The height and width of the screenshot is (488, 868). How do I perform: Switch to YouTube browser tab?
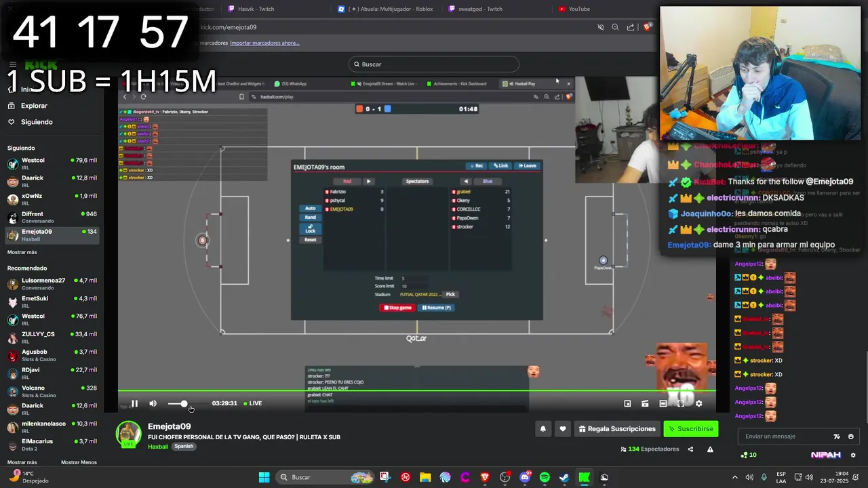574,9
